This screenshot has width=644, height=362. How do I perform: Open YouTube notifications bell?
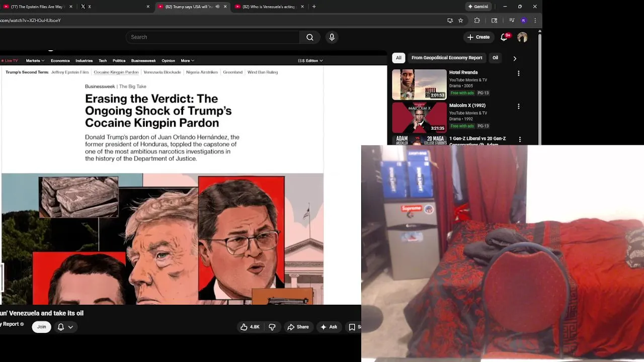(504, 37)
